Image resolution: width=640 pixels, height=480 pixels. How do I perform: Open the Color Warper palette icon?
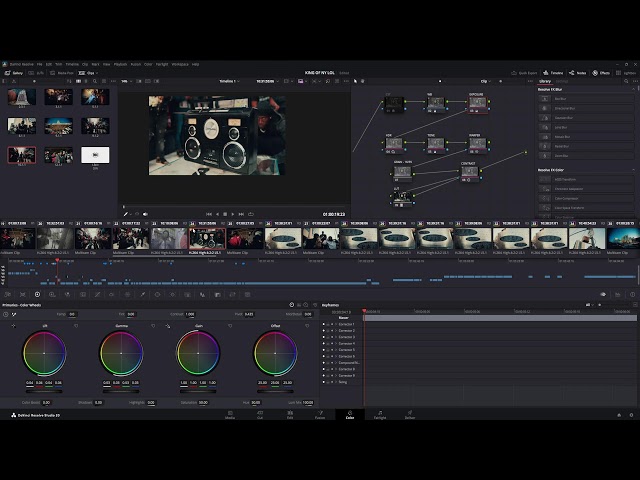[111, 294]
